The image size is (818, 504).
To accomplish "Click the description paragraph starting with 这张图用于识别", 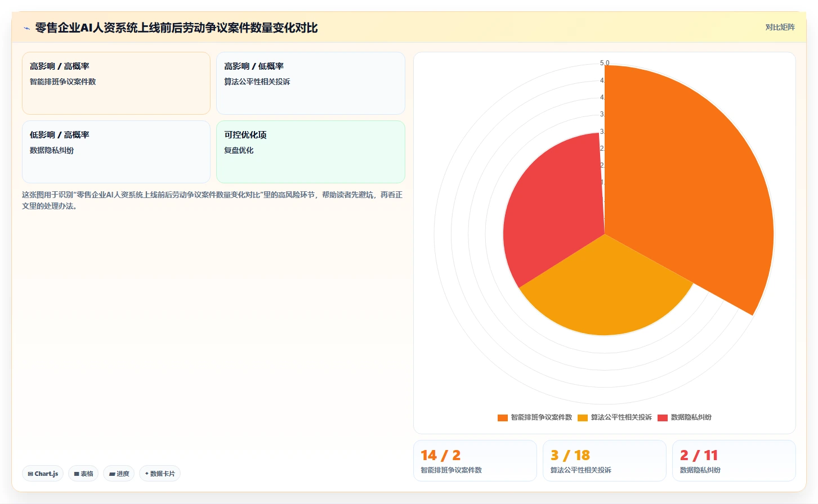I will pyautogui.click(x=213, y=200).
